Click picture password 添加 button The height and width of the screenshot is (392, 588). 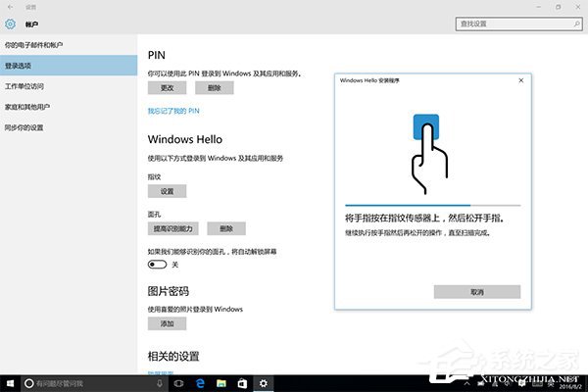167,323
